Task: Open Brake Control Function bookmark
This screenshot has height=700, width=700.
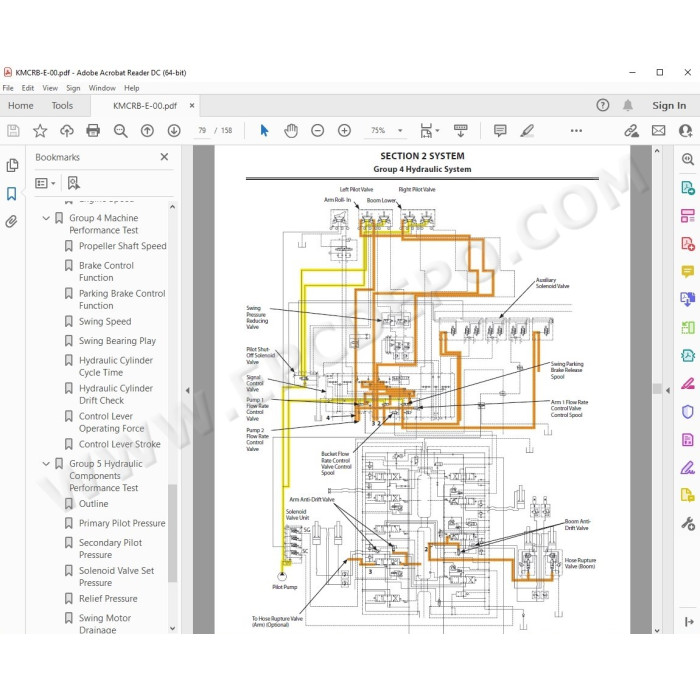Action: click(x=106, y=271)
